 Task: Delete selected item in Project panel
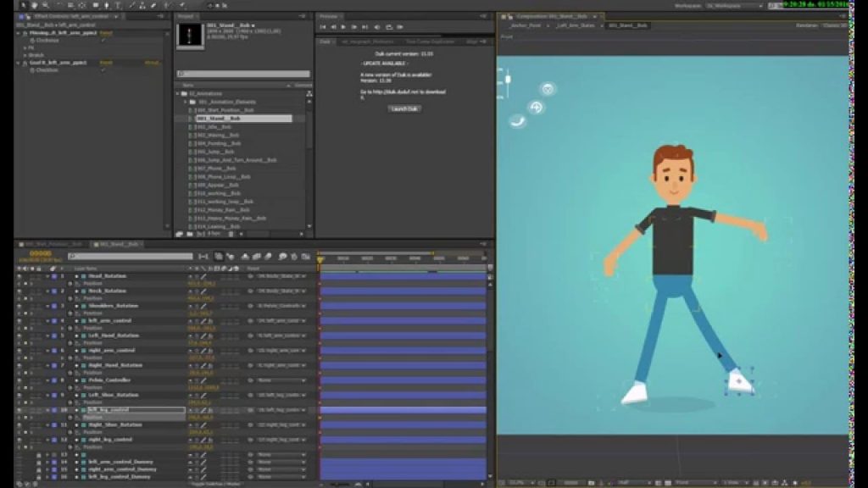(x=231, y=234)
